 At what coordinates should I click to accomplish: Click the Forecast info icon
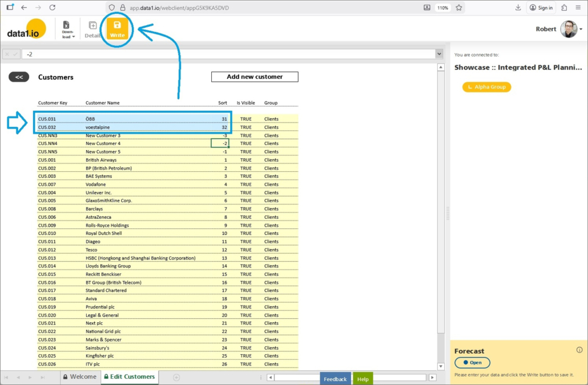(x=579, y=350)
